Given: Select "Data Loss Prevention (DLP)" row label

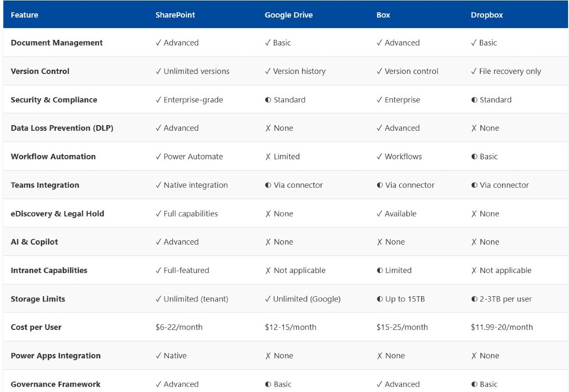Looking at the screenshot, I should tap(62, 128).
